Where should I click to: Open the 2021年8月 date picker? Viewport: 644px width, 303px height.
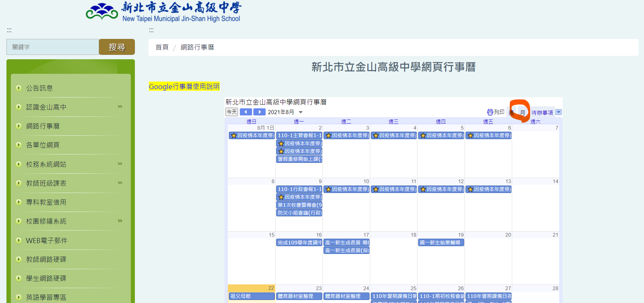tap(285, 112)
